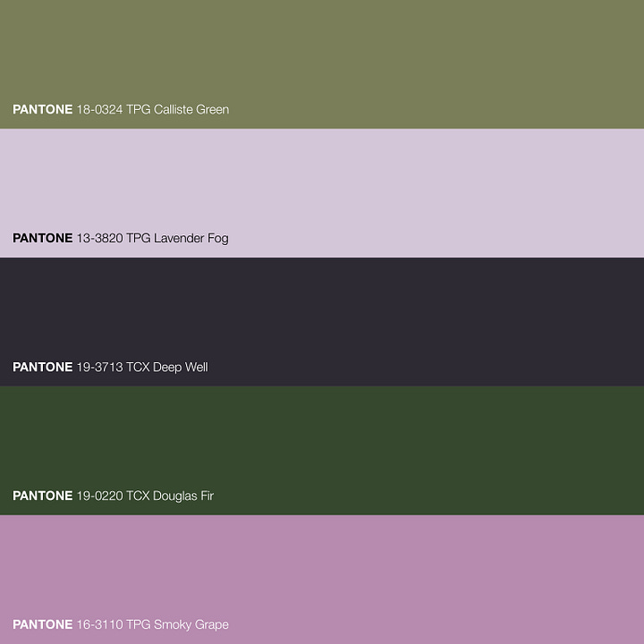Screen dimensions: 644x644
Task: Click the Smoky Grape color band
Action: (x=322, y=580)
